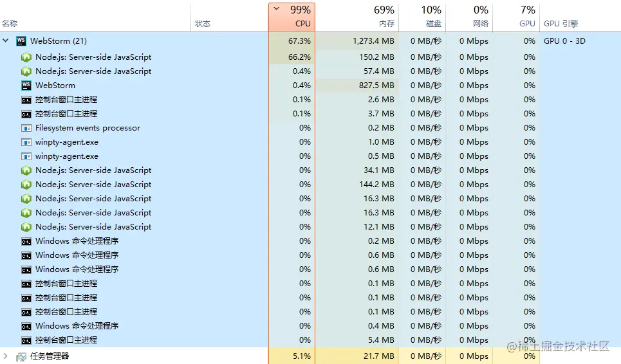Click winpty-agent.exe icon in the 1.0 MB row
This screenshot has width=621, height=364.
(26, 142)
